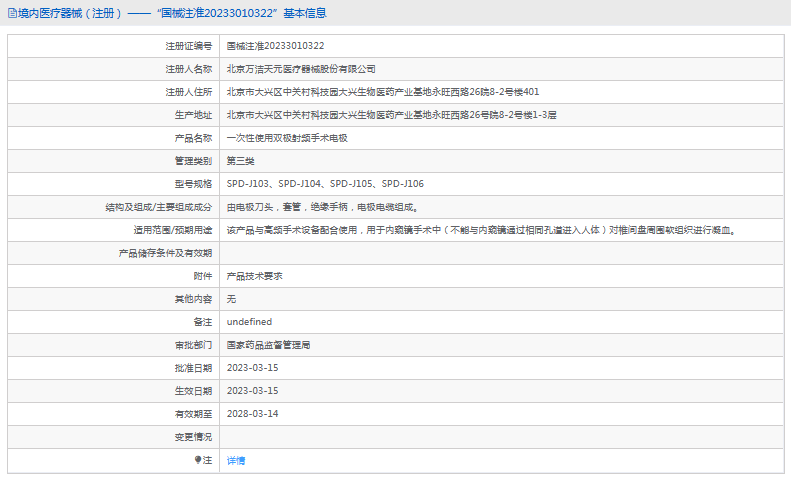
Task: Click the 其他内容 value 无
Action: (231, 299)
